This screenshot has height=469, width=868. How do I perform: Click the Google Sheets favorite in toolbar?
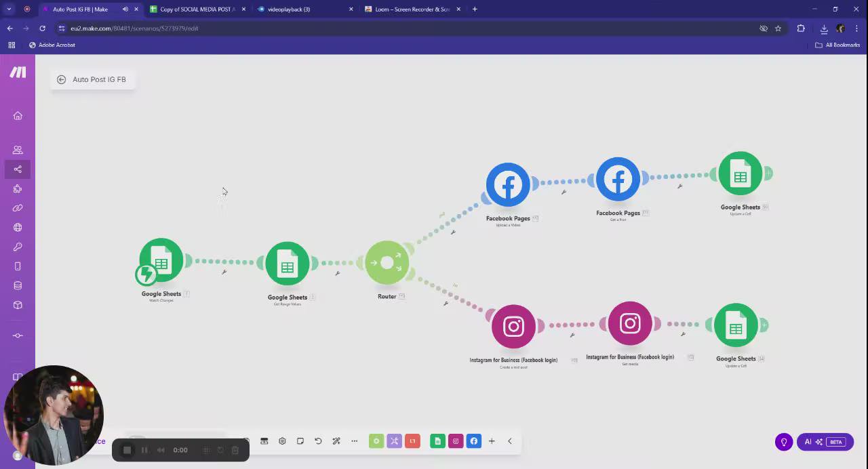(x=437, y=441)
